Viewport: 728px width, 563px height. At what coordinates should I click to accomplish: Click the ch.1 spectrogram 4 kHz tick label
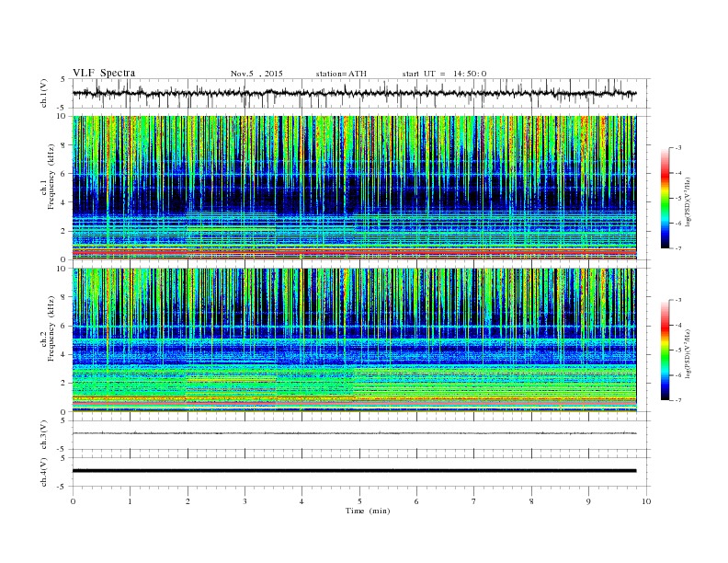(63, 202)
